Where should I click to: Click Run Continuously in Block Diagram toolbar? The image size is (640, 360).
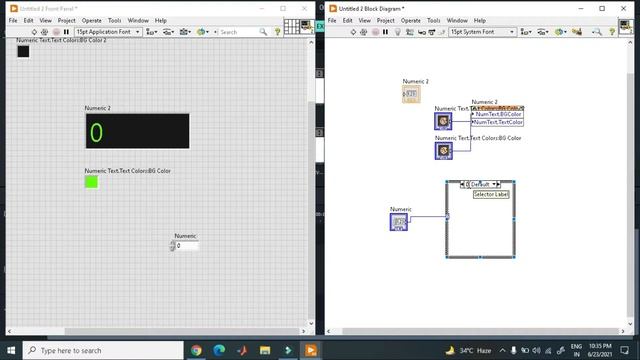tap(364, 32)
